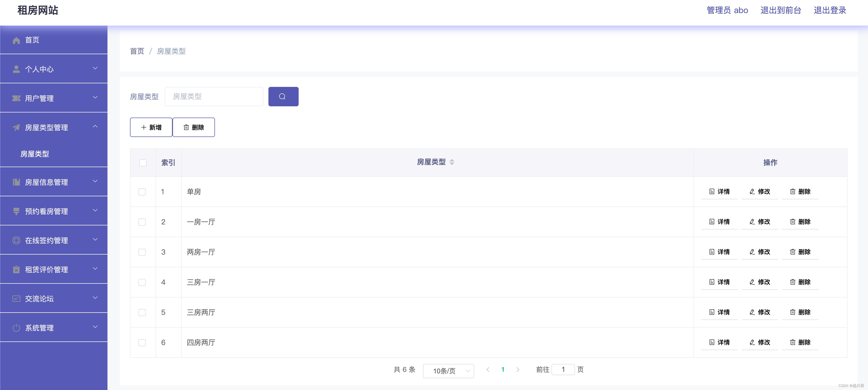This screenshot has width=868, height=390.
Task: Click 删除 for row 单房
Action: click(x=800, y=191)
